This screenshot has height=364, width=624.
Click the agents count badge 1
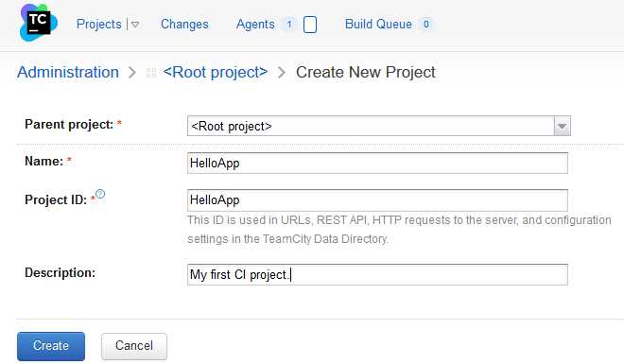point(289,25)
